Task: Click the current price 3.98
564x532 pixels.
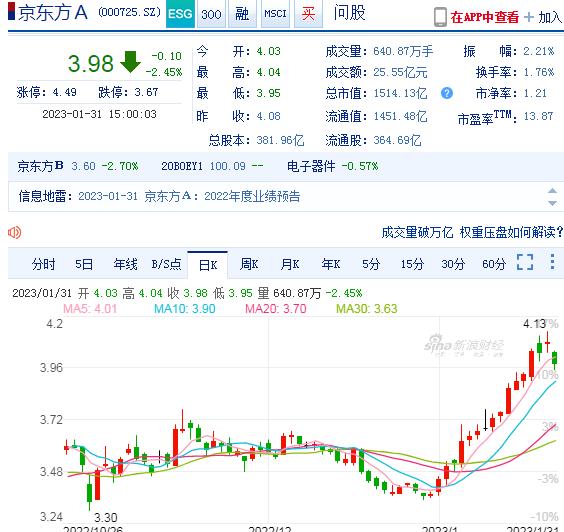Action: click(x=91, y=64)
